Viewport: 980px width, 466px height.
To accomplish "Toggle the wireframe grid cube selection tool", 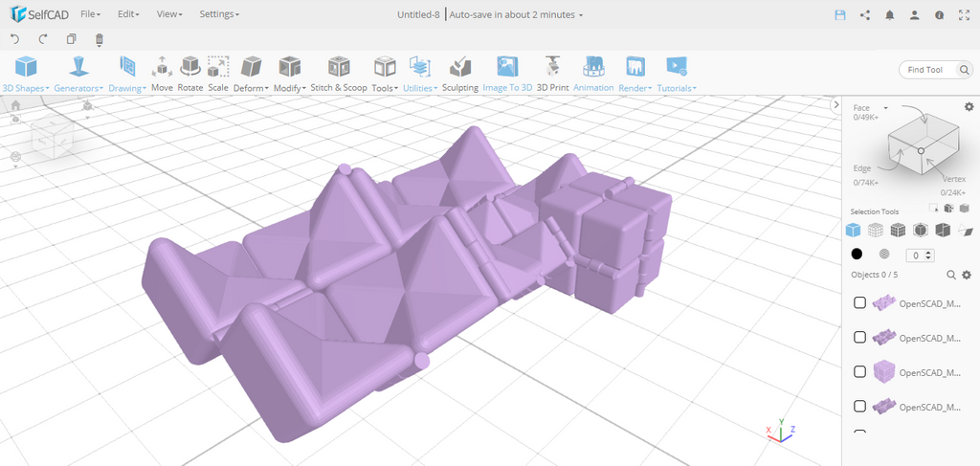I will [875, 230].
